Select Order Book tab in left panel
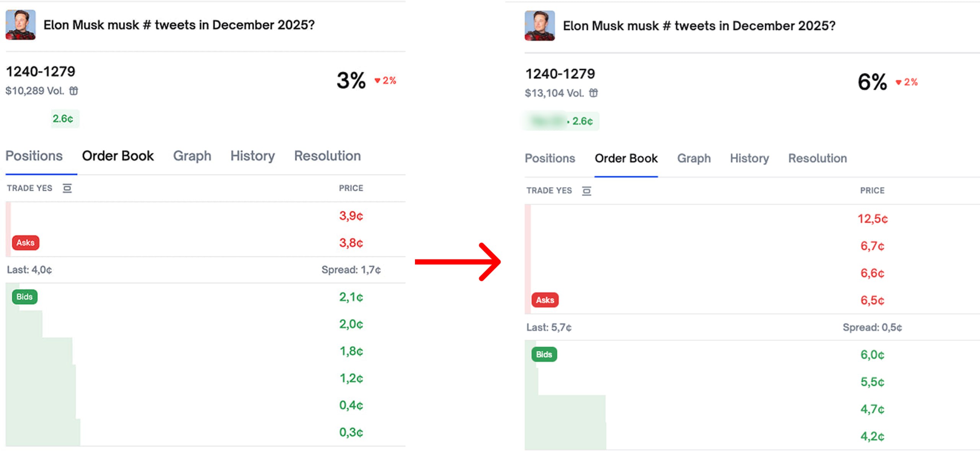 click(x=118, y=156)
